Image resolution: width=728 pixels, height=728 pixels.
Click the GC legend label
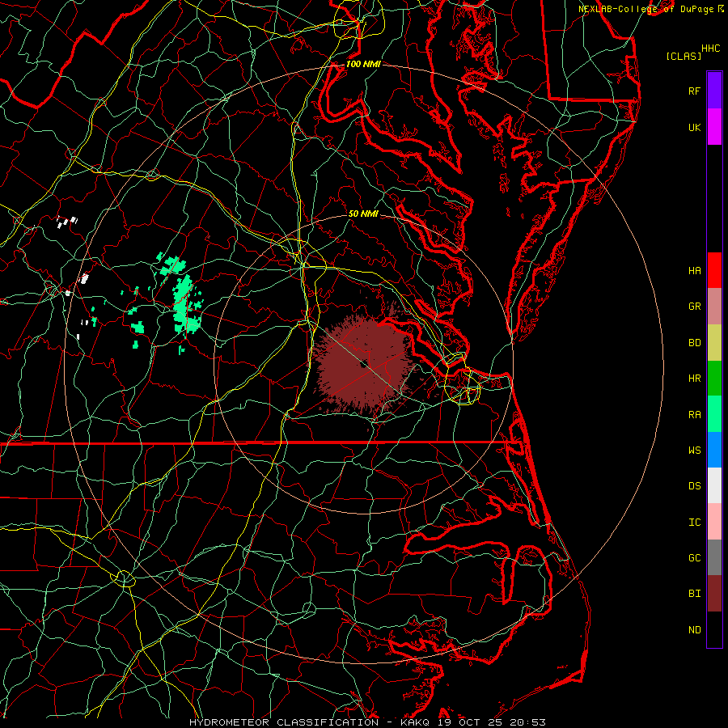694,557
